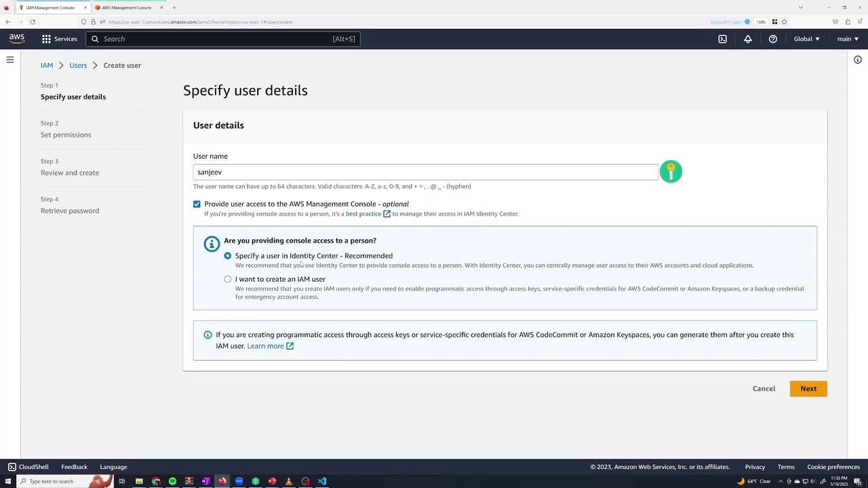
Task: Open the Feedback footer link
Action: click(74, 467)
